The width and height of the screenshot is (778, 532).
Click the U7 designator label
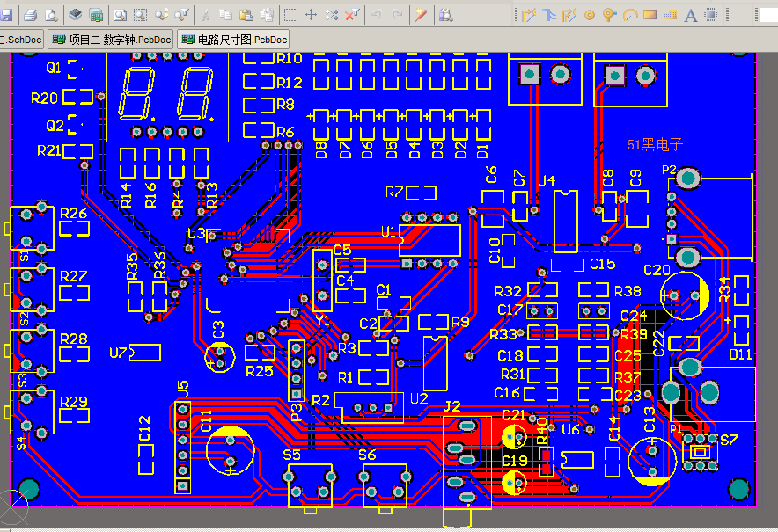click(118, 353)
